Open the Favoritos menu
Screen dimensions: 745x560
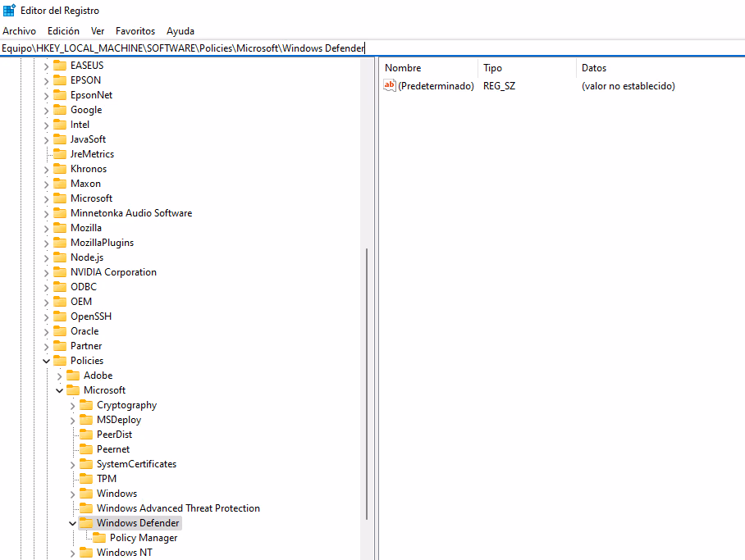(135, 31)
